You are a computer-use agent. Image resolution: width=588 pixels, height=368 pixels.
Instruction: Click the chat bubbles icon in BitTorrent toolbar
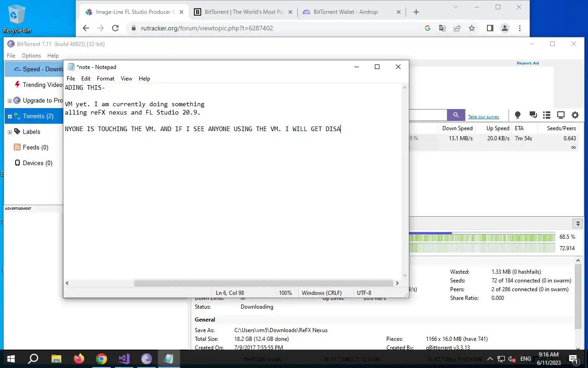[533, 115]
